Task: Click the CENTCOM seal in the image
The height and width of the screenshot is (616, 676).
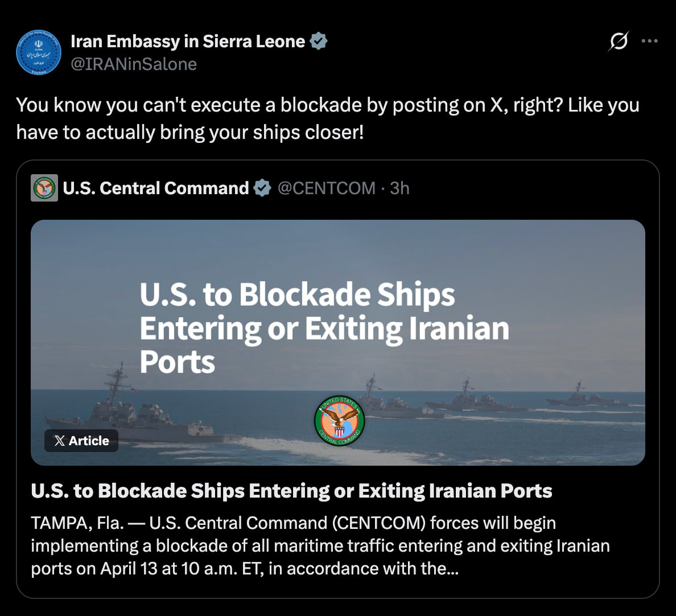Action: 340,421
